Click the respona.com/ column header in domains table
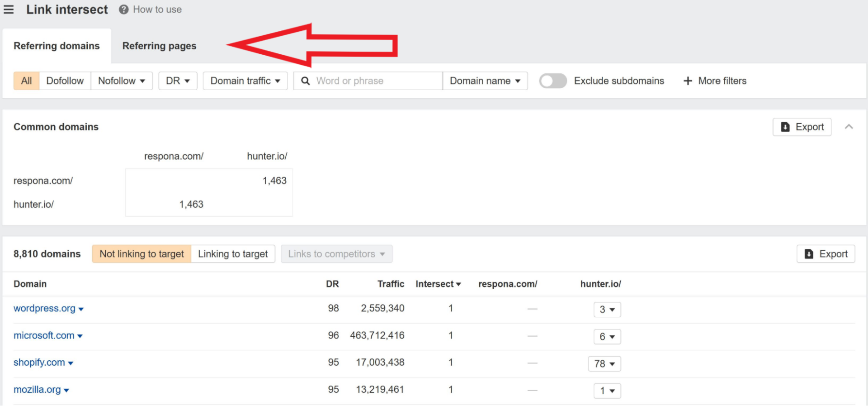Viewport: 868px width, 406px height. [x=508, y=284]
